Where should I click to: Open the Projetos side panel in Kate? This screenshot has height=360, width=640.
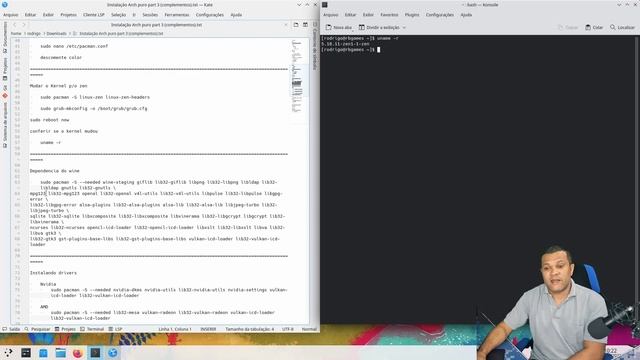pos(5,69)
